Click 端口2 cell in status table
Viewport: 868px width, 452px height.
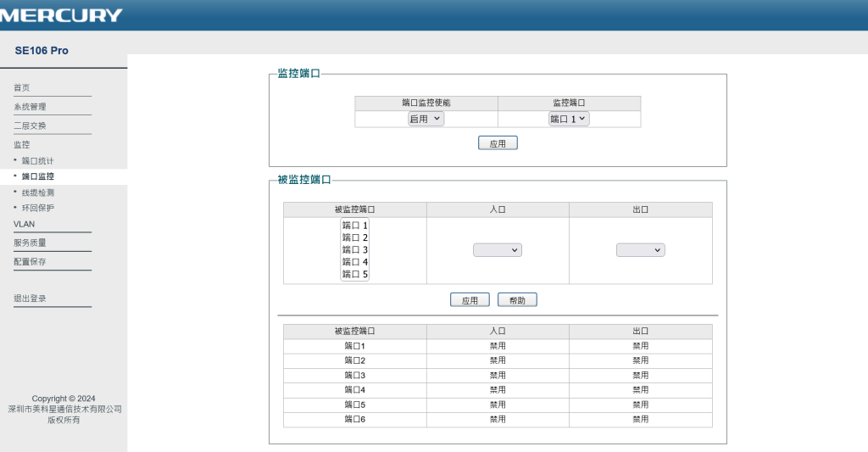355,360
